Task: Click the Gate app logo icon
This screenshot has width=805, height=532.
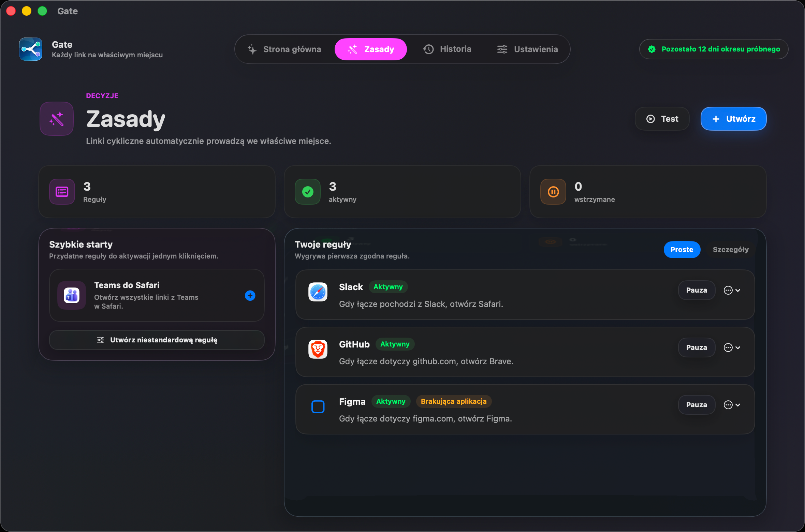Action: coord(31,49)
